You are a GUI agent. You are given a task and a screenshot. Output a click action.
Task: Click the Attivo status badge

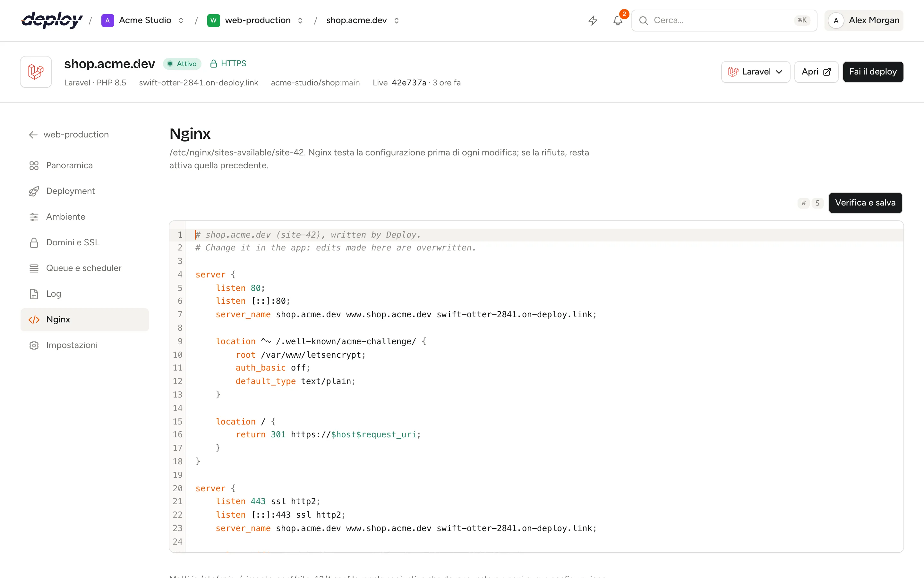point(182,64)
